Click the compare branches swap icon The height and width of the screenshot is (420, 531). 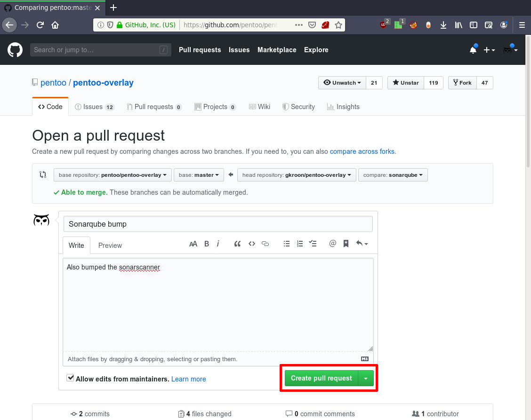[43, 175]
